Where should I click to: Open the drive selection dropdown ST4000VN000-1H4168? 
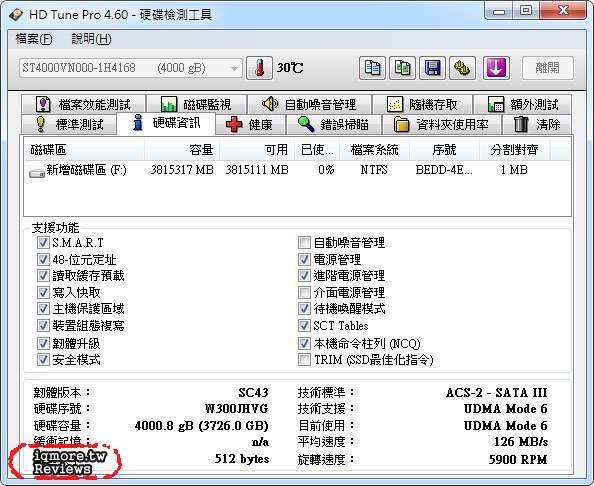[x=131, y=68]
